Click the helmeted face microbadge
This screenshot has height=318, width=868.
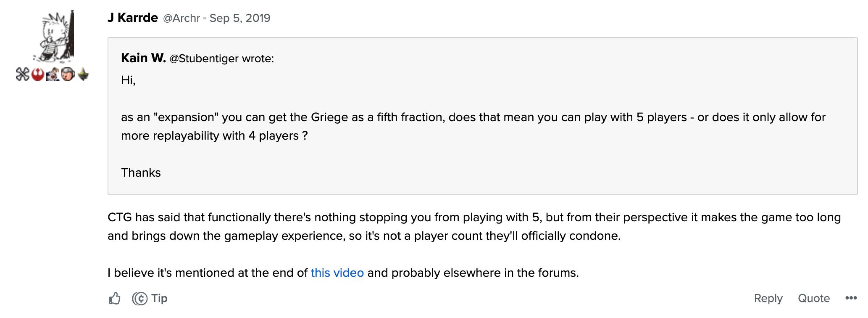tap(68, 74)
